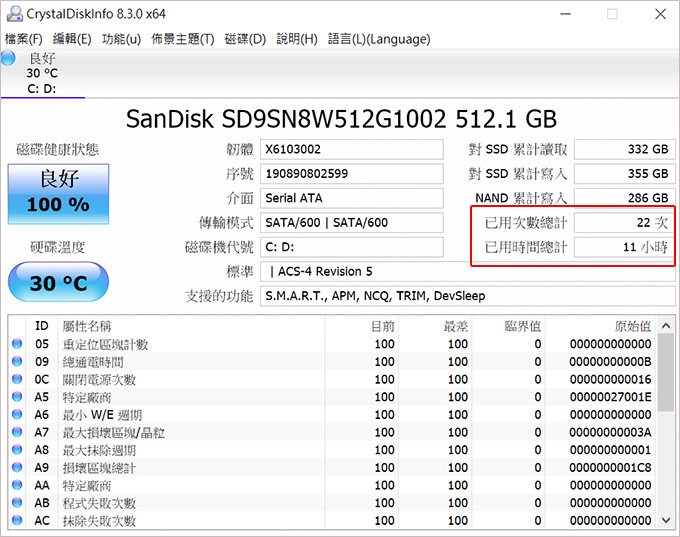Screen dimensions: 680x537
Task: Select the 最小 W/E 週期 attribute row
Action: [333, 414]
